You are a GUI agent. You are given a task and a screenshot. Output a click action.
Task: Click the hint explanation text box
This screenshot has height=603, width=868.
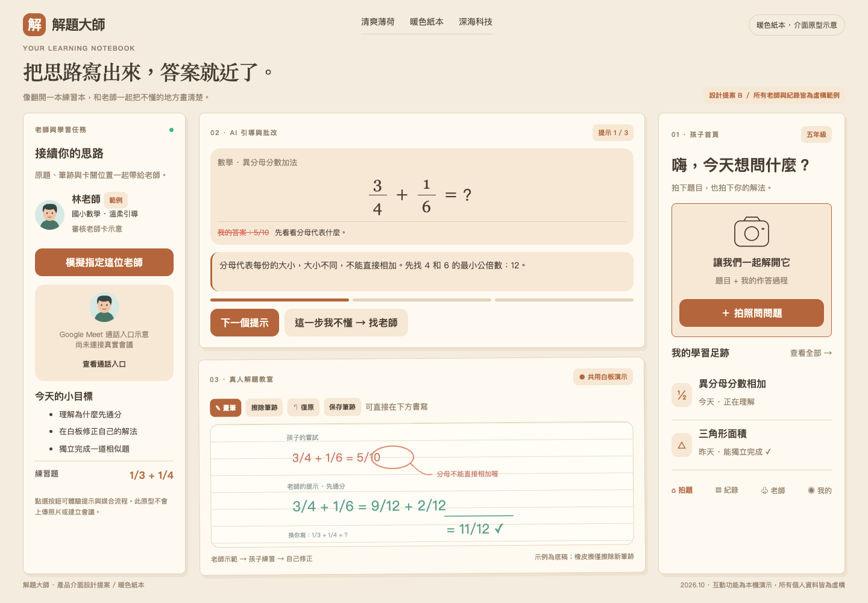[x=422, y=271]
